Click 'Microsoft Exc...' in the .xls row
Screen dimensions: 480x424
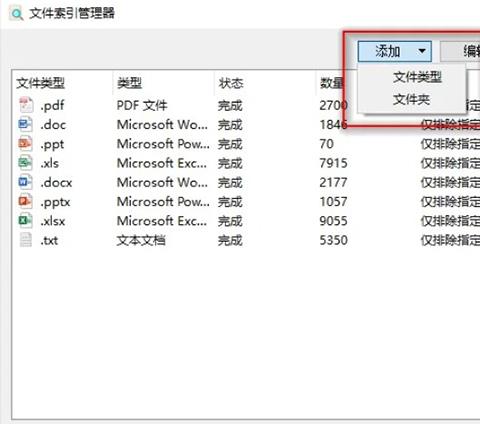click(x=162, y=163)
